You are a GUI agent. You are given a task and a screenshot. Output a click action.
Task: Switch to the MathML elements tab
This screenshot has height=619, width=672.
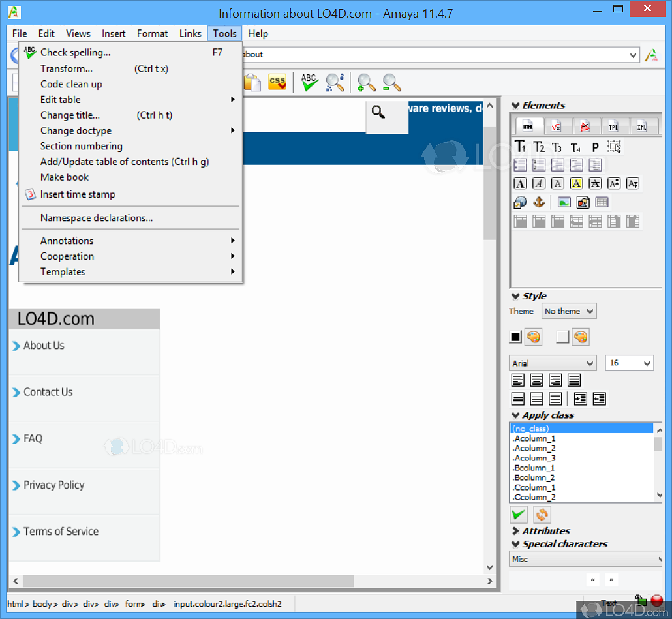click(557, 126)
